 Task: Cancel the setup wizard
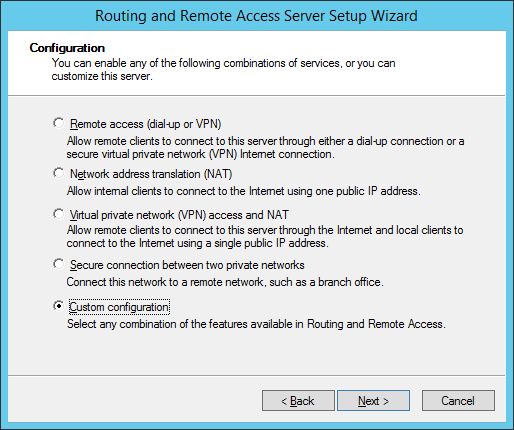coord(458,400)
